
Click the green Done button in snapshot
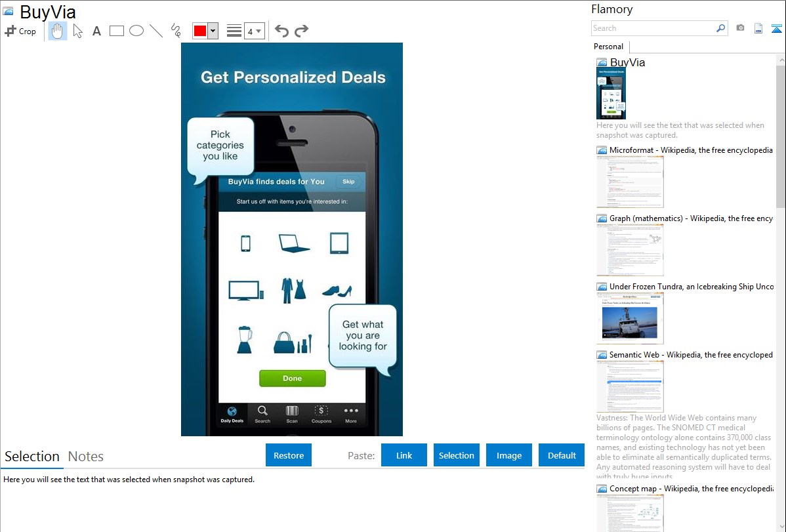pyautogui.click(x=292, y=378)
